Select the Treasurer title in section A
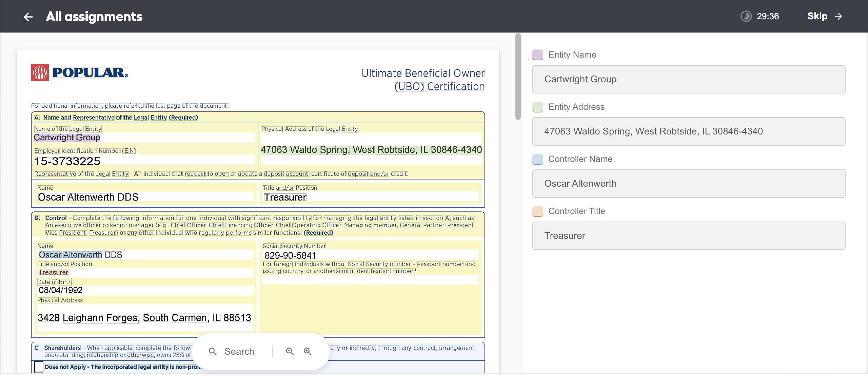 coord(285,197)
